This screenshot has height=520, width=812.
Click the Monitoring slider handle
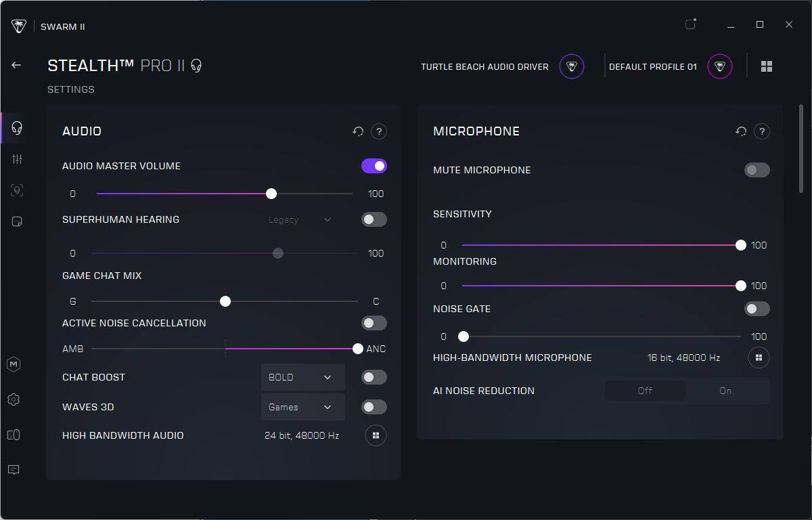coord(741,286)
